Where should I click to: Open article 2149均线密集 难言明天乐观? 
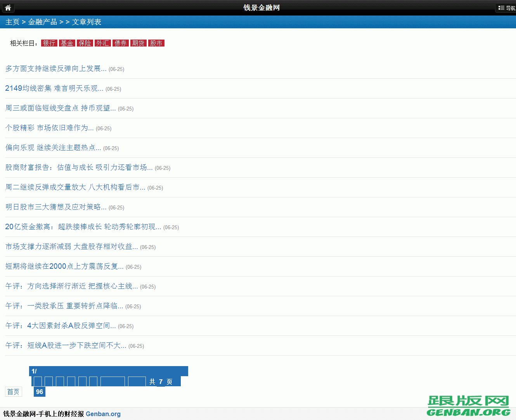pyautogui.click(x=54, y=88)
